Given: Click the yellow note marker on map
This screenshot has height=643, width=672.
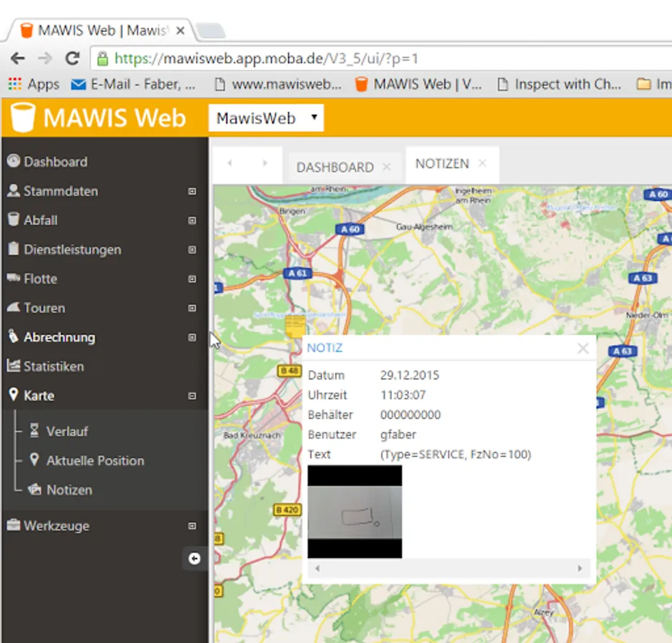Looking at the screenshot, I should click(x=295, y=327).
